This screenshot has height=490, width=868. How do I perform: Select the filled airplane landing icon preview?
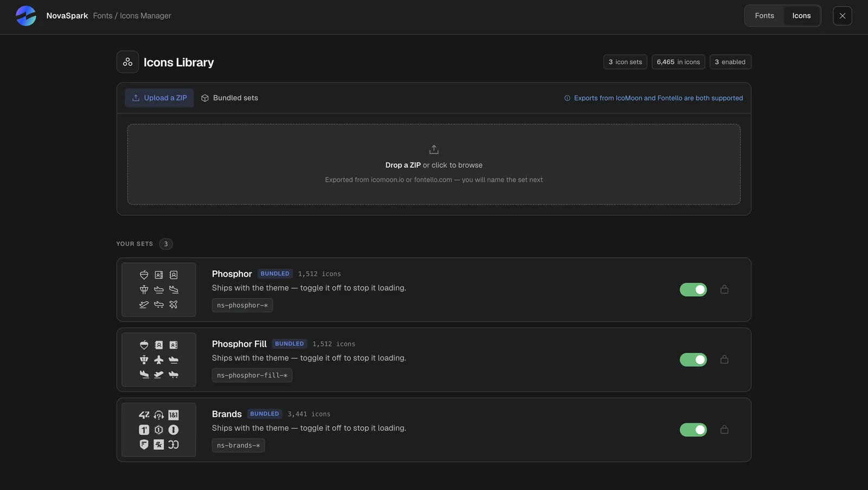[x=144, y=374]
